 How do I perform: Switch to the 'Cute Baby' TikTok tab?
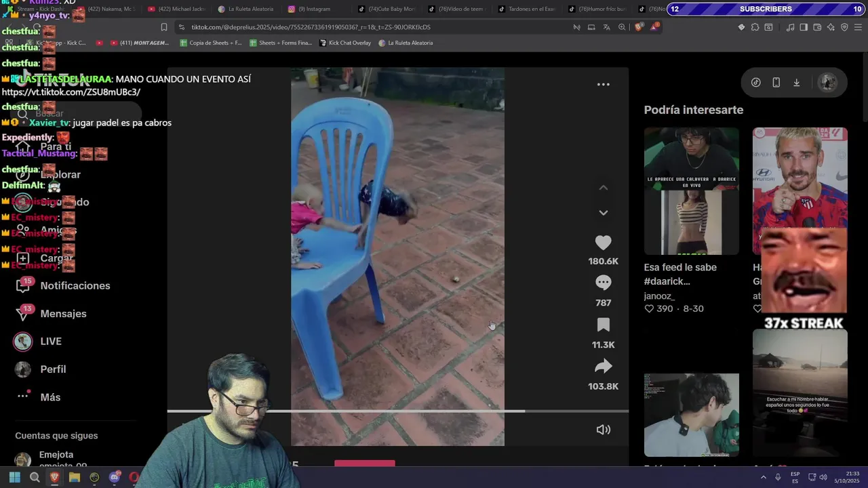(x=387, y=9)
